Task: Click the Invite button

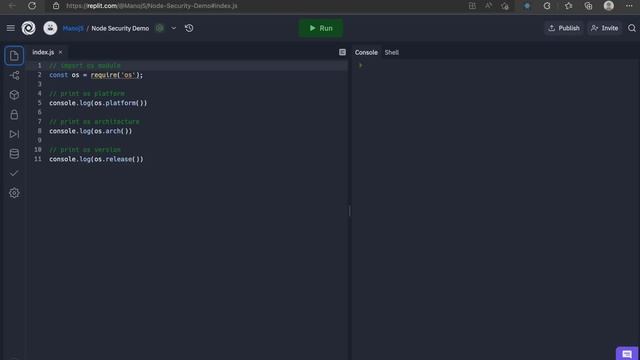Action: [604, 28]
